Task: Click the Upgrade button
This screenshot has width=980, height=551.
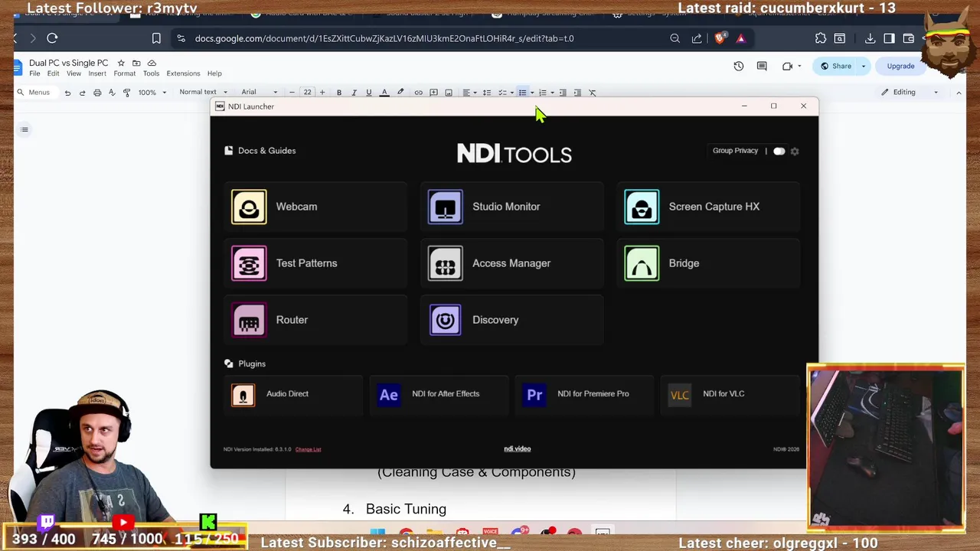Action: point(900,66)
